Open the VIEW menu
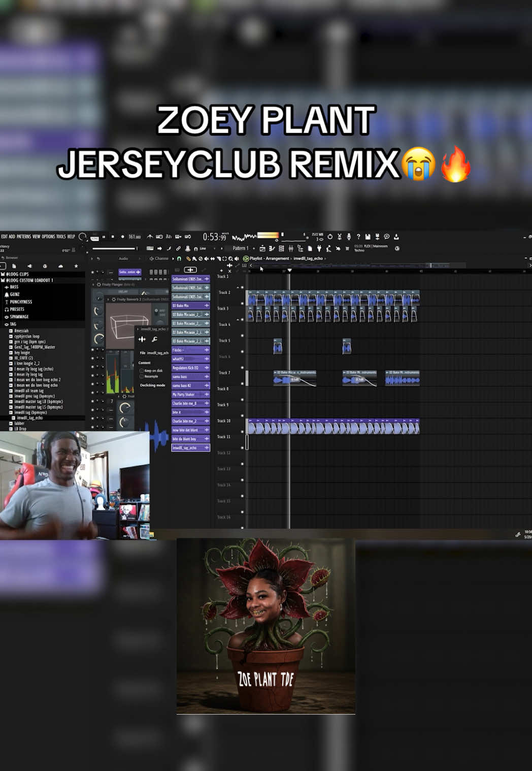Viewport: 532px width, 771px height. coord(37,237)
